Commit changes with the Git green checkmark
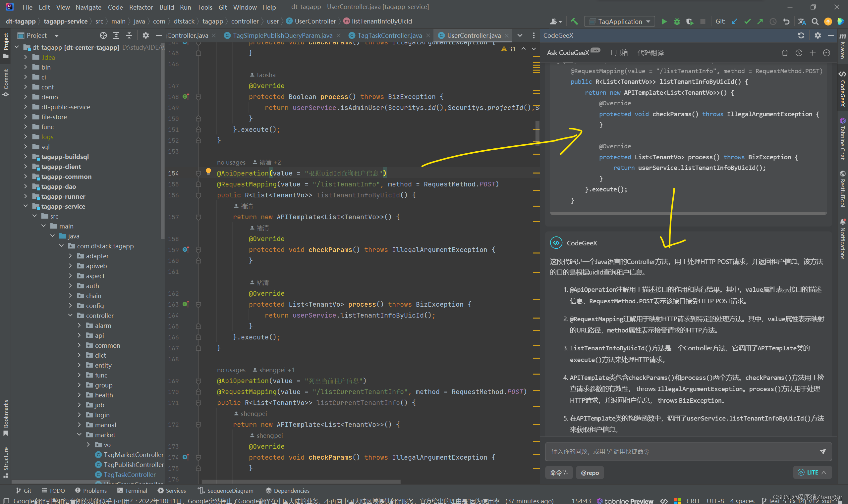Image resolution: width=848 pixels, height=504 pixels. coord(747,22)
